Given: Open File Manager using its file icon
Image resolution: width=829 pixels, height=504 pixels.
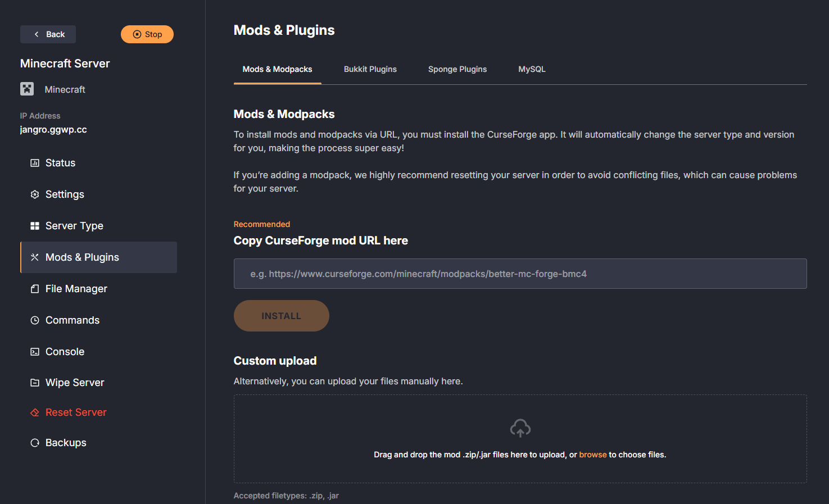Looking at the screenshot, I should coord(35,288).
